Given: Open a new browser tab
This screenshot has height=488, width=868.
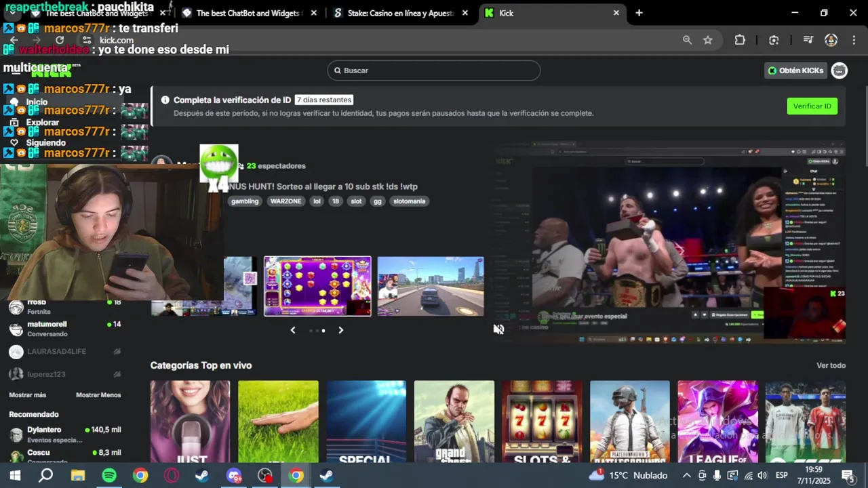Looking at the screenshot, I should pos(639,13).
